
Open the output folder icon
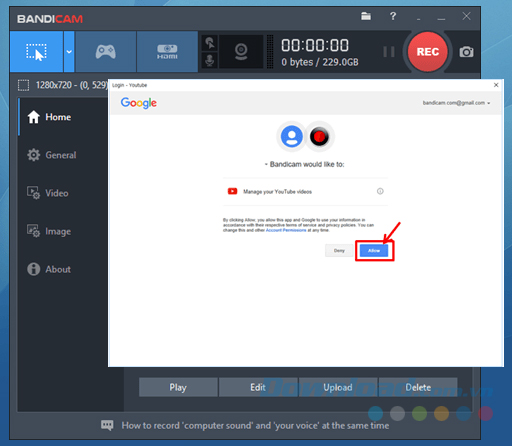click(x=366, y=16)
